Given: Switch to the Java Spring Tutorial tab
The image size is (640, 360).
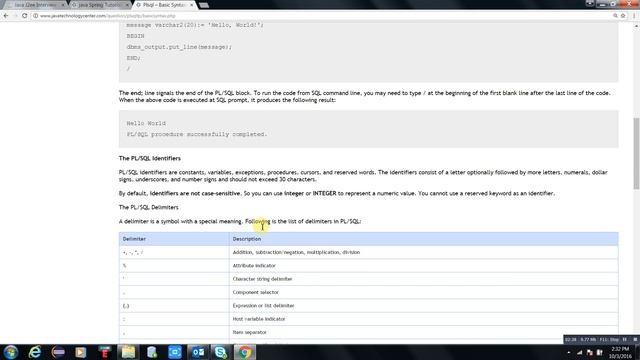Looking at the screenshot, I should (99, 5).
